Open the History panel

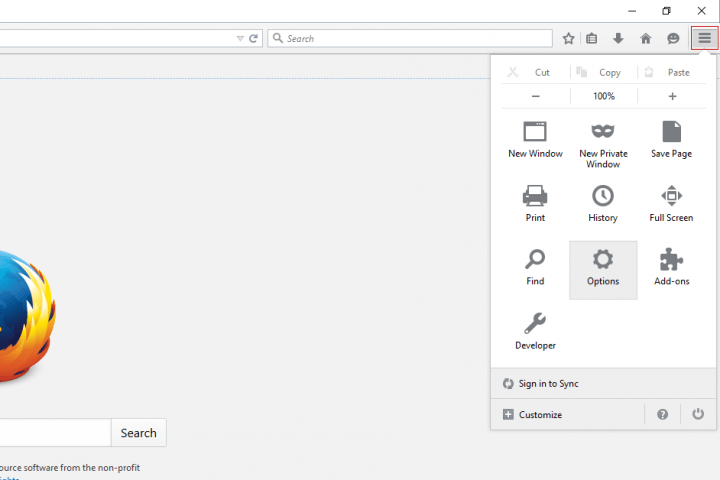603,203
